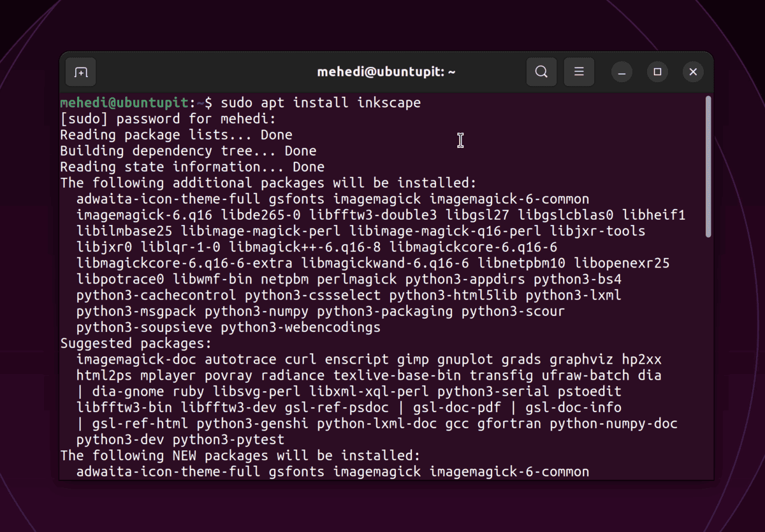765x532 pixels.
Task: Click the suggested package hp2xx
Action: [642, 359]
